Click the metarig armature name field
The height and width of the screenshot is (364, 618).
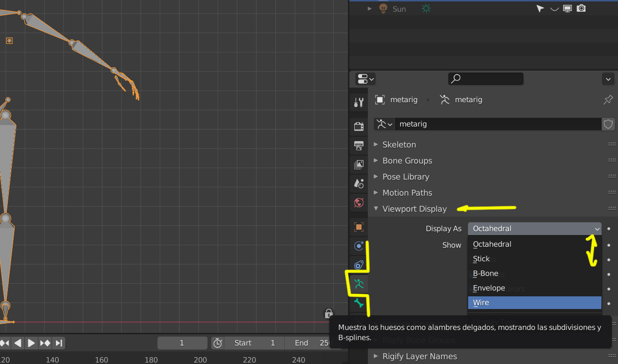(498, 124)
